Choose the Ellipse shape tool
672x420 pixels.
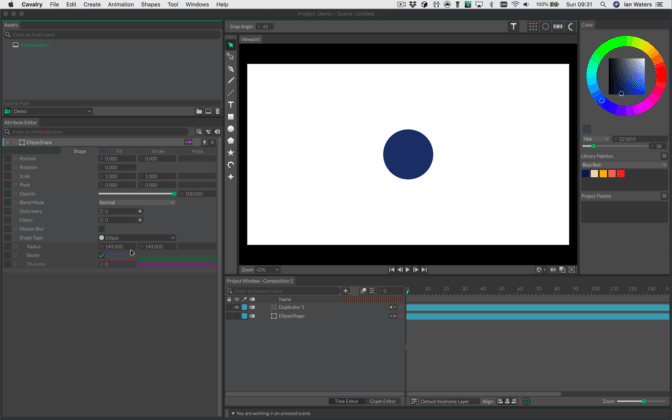(231, 129)
